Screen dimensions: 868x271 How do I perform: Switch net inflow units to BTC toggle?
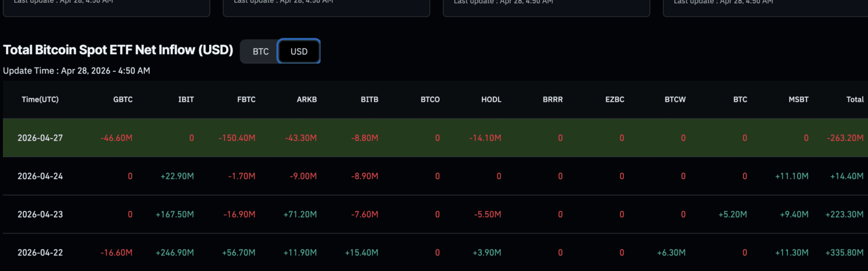pyautogui.click(x=260, y=51)
